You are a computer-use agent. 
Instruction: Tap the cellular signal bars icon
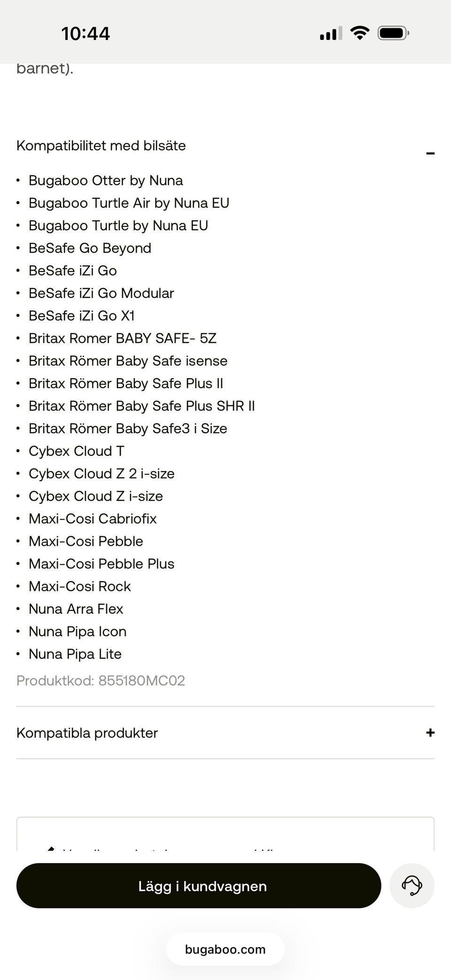[x=331, y=34]
